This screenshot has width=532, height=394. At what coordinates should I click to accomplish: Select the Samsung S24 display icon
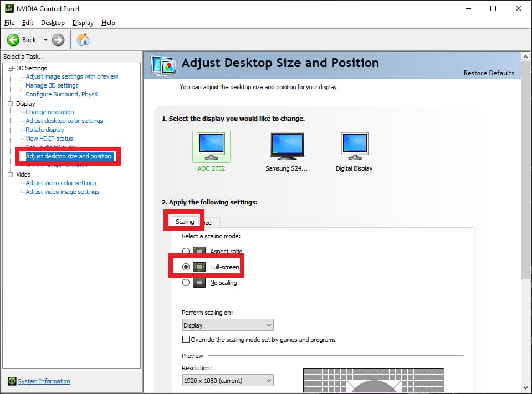coord(287,146)
